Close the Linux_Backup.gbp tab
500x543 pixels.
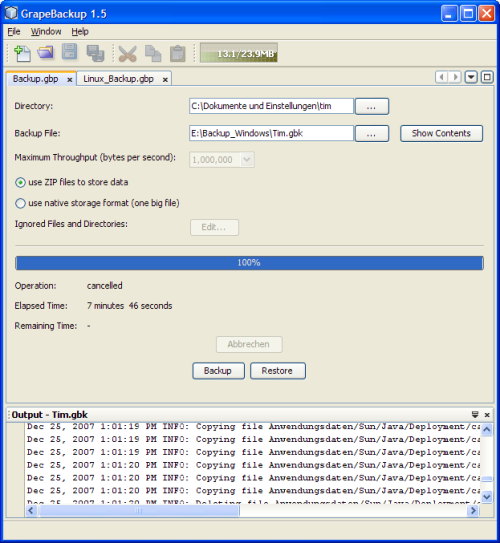pyautogui.click(x=166, y=80)
